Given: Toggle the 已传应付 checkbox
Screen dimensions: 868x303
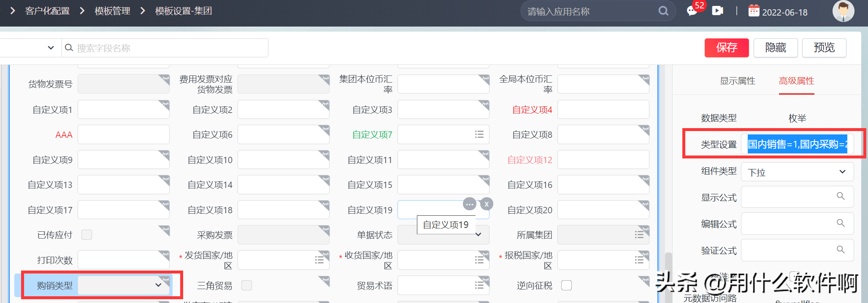Looking at the screenshot, I should coord(87,235).
